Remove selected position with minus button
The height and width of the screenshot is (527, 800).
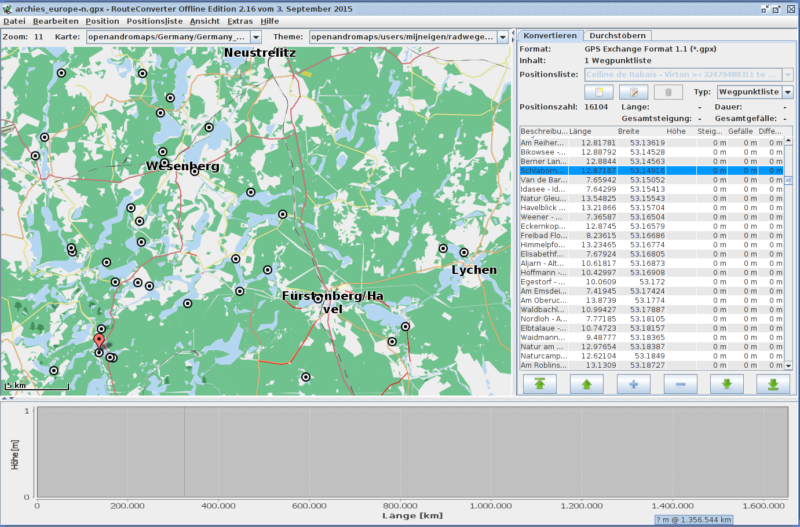tap(680, 383)
